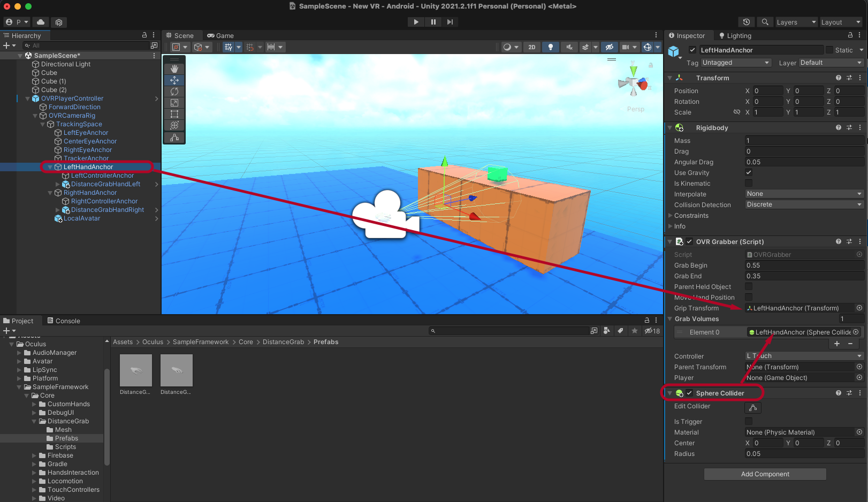Select the first DistanceGrab prefab thumbnail
The image size is (868, 502).
coord(135,370)
